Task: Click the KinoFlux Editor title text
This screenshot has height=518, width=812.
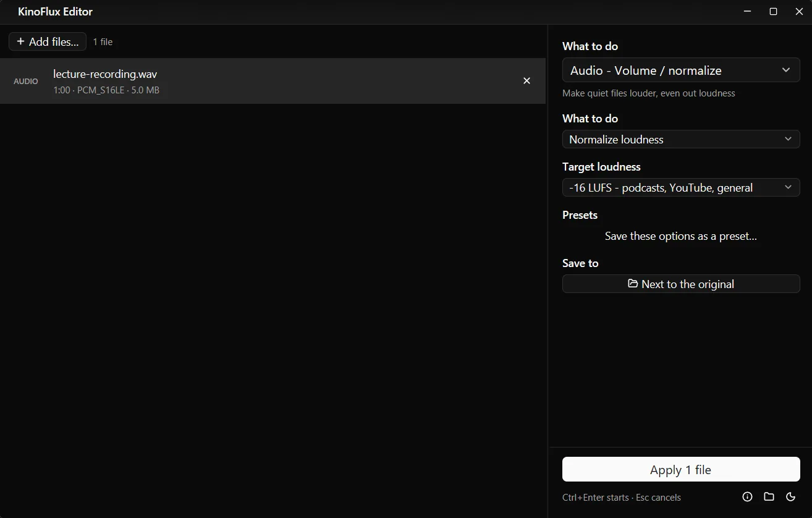Action: pos(56,12)
